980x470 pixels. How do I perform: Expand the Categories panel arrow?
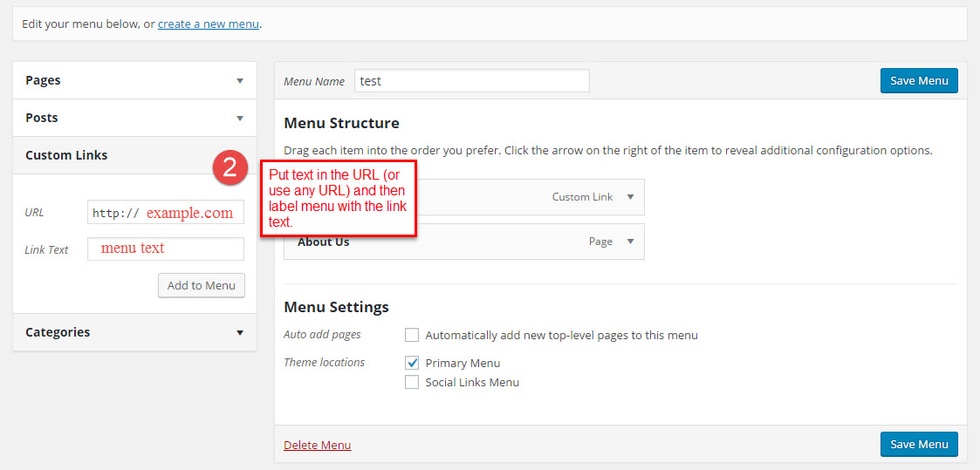coord(240,332)
